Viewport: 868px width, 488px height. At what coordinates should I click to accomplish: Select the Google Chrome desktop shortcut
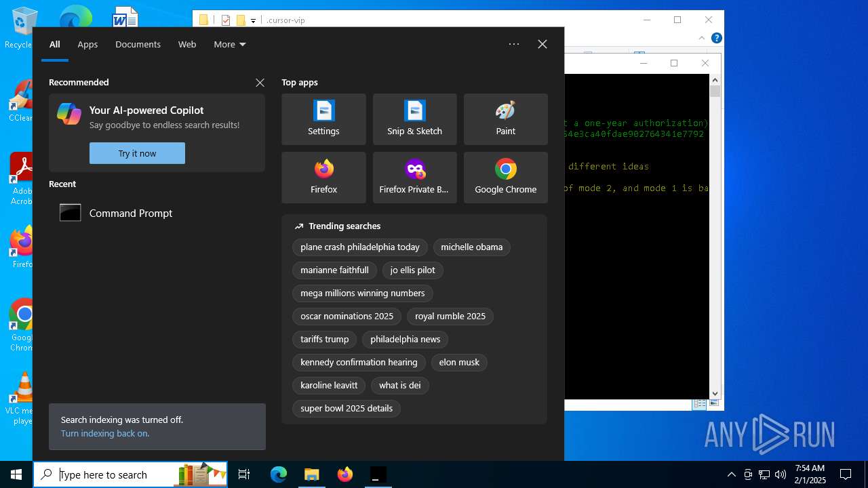pyautogui.click(x=22, y=325)
